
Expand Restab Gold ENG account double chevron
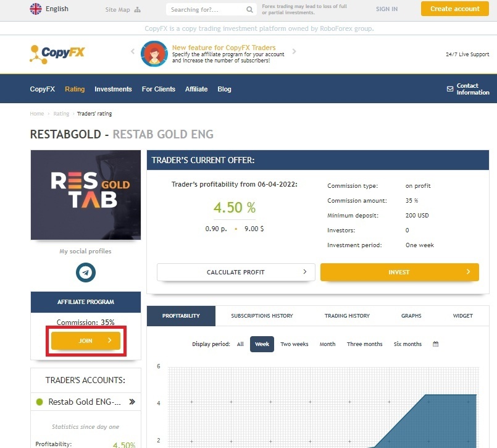132,402
